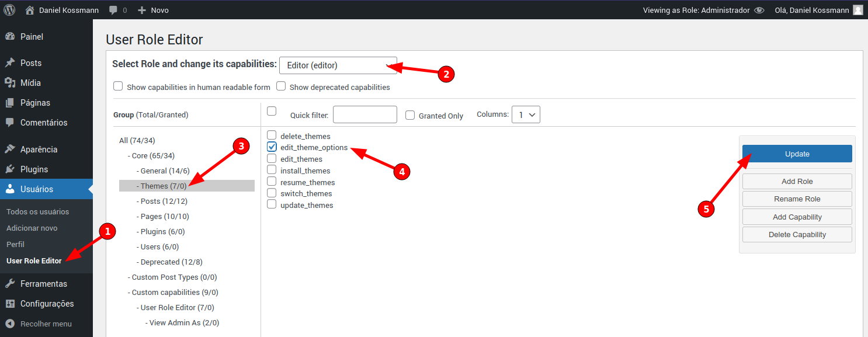Click the Comentários speech bubble icon
The image size is (868, 337).
pos(10,123)
